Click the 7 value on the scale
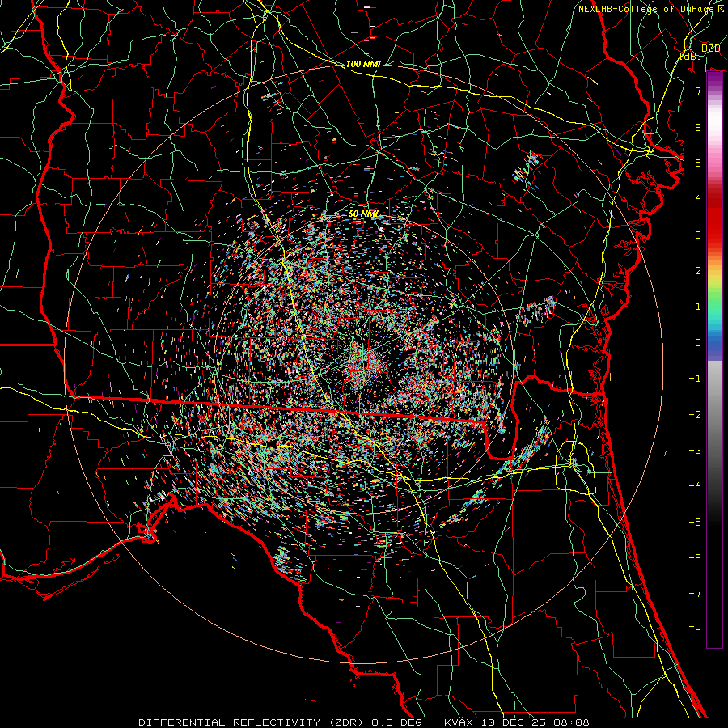This screenshot has width=728, height=728. coord(698,91)
